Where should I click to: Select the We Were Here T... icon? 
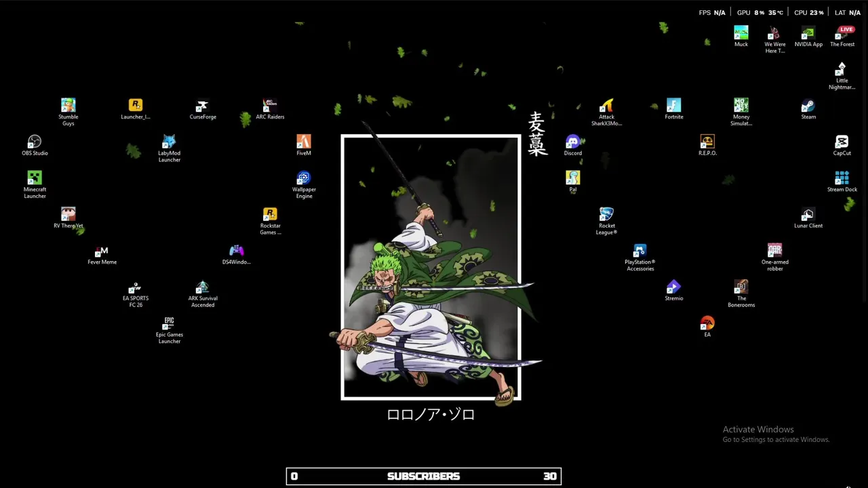point(774,39)
